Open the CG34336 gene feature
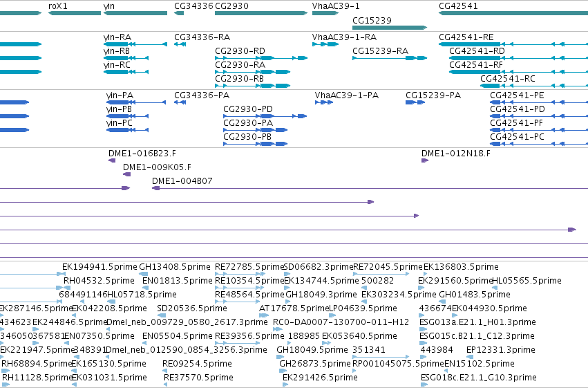This screenshot has width=588, height=388. [x=179, y=13]
